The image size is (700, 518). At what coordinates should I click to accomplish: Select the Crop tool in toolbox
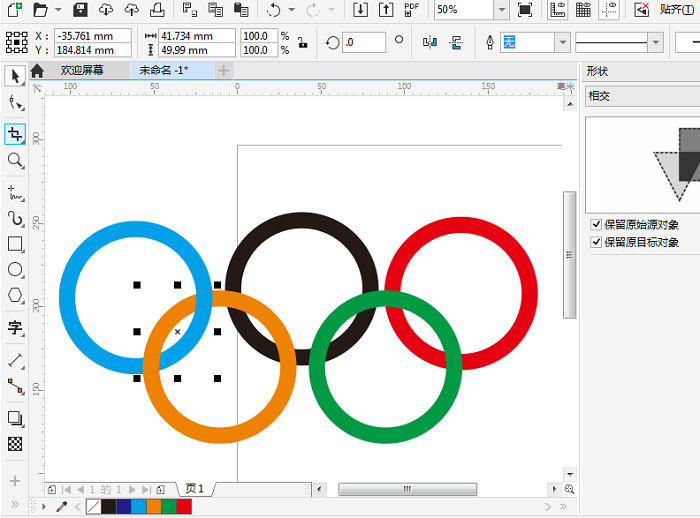click(15, 133)
